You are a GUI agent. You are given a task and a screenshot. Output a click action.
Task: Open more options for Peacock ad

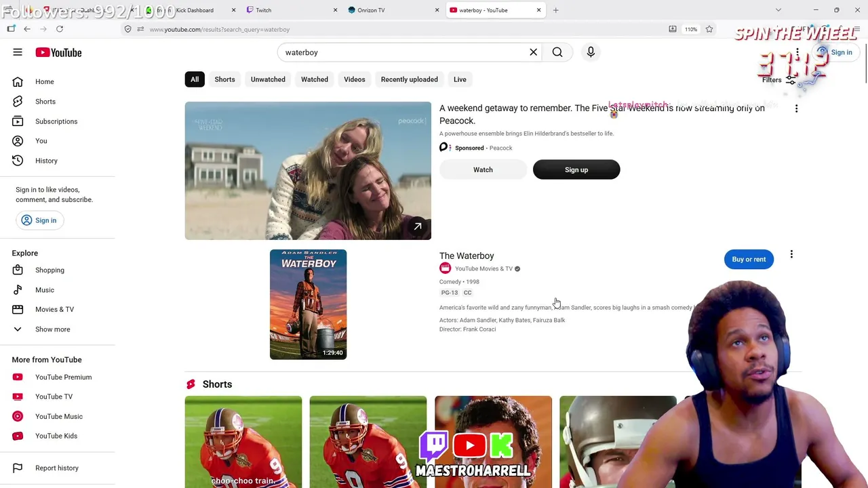pyautogui.click(x=796, y=108)
